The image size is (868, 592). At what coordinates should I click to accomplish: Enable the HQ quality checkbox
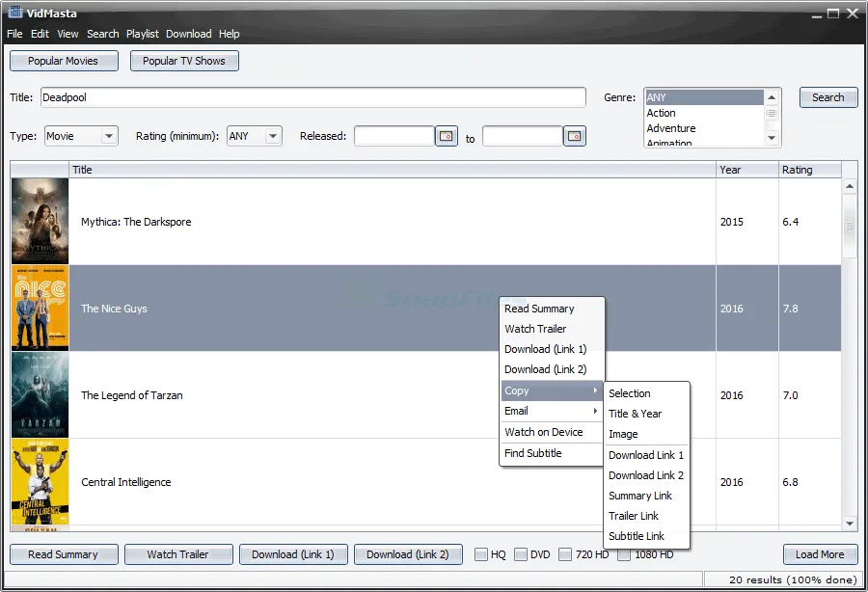481,554
